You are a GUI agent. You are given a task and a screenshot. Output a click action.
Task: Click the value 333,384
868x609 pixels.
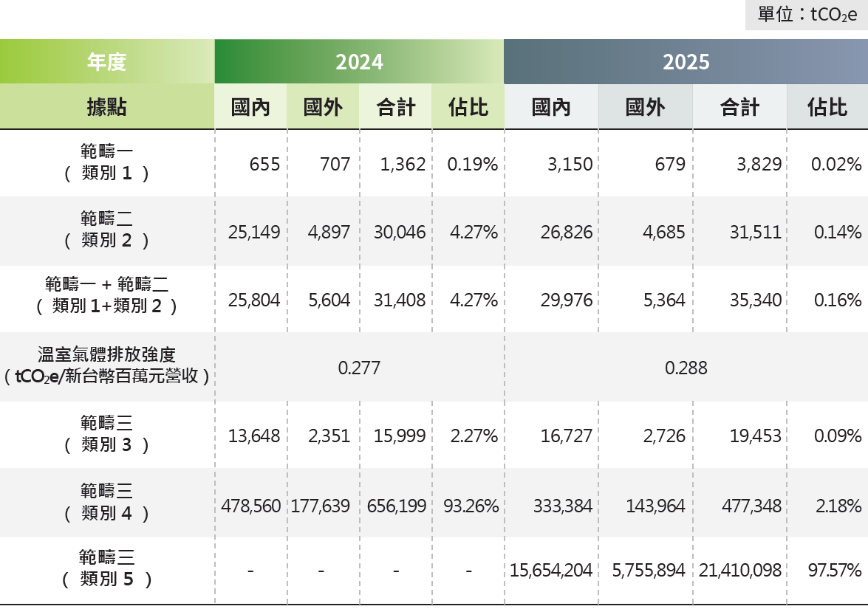[563, 506]
